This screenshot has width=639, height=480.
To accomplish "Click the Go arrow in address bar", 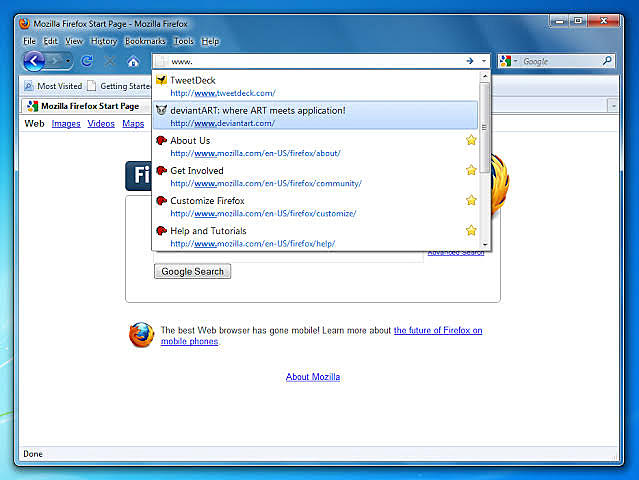I will point(470,61).
